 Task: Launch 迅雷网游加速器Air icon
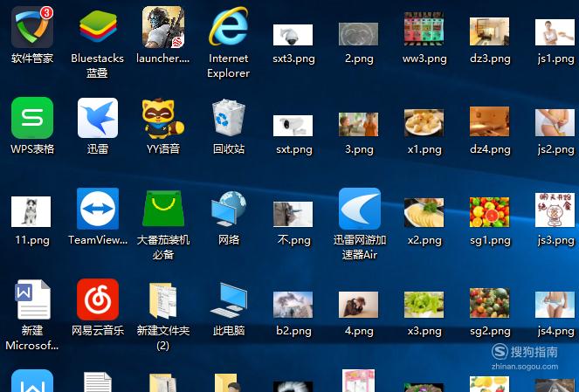360,209
